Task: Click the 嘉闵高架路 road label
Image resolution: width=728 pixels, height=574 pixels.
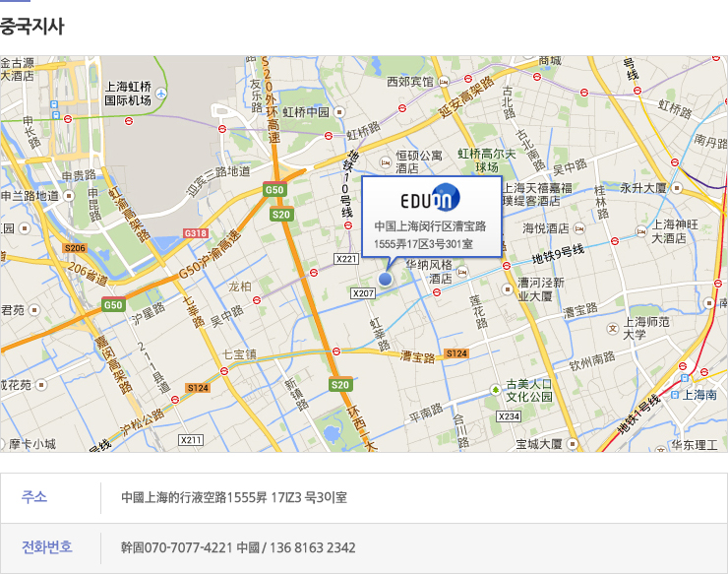Action: click(112, 365)
